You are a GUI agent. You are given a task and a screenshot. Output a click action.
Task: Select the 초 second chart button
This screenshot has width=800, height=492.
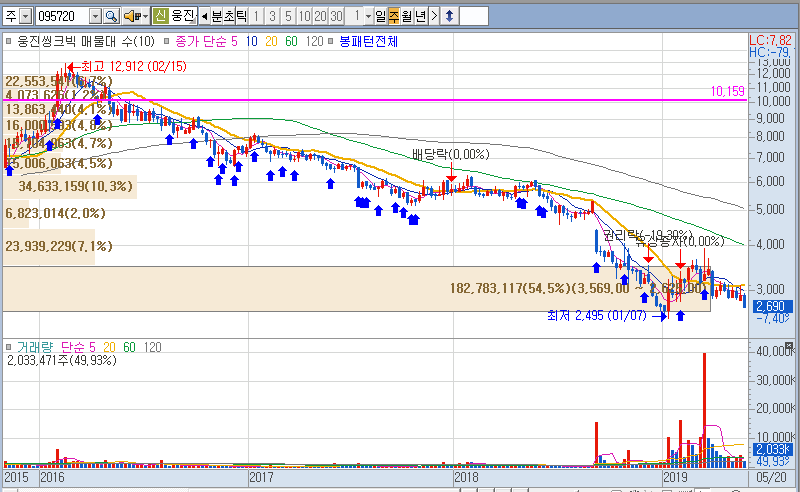point(229,16)
